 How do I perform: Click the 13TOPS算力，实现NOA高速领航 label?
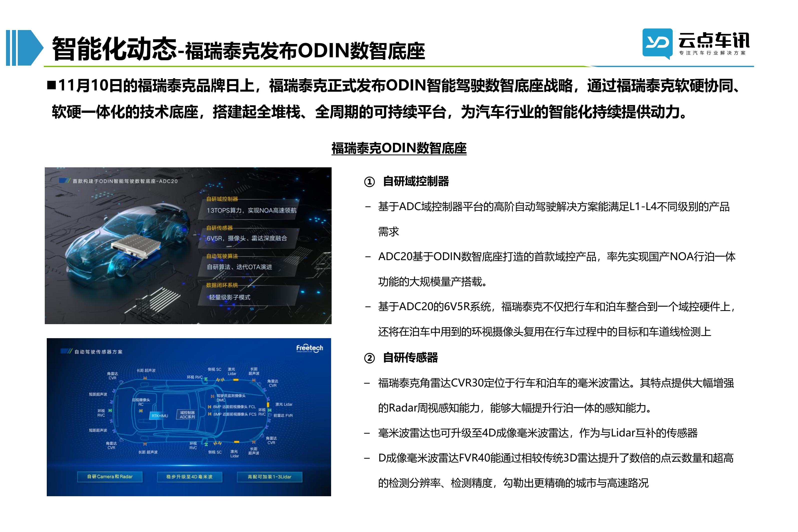click(x=251, y=210)
